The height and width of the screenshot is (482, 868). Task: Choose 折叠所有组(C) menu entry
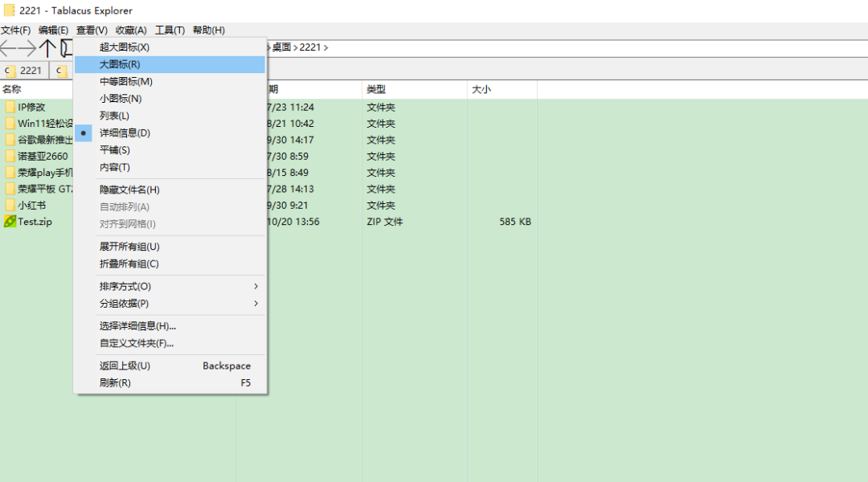pos(170,264)
